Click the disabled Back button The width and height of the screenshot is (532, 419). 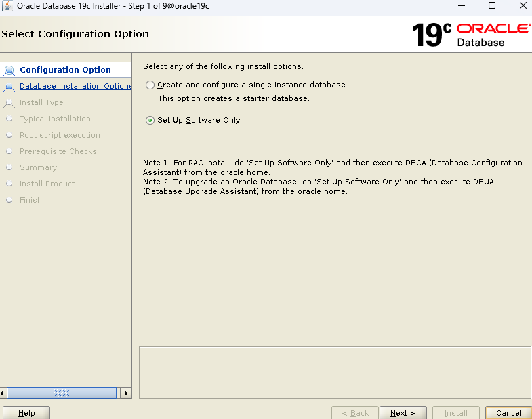pyautogui.click(x=355, y=413)
